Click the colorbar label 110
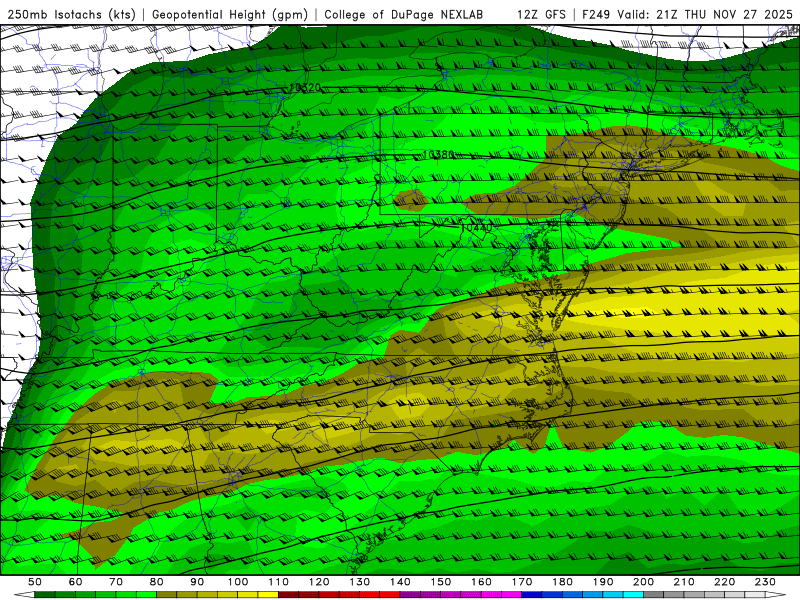 pos(279,582)
